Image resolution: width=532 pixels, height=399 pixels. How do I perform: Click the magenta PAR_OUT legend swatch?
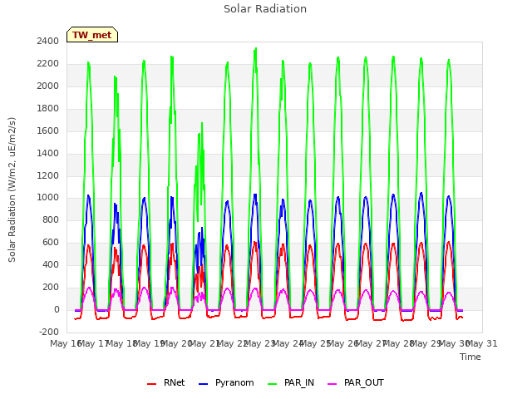[x=332, y=384]
